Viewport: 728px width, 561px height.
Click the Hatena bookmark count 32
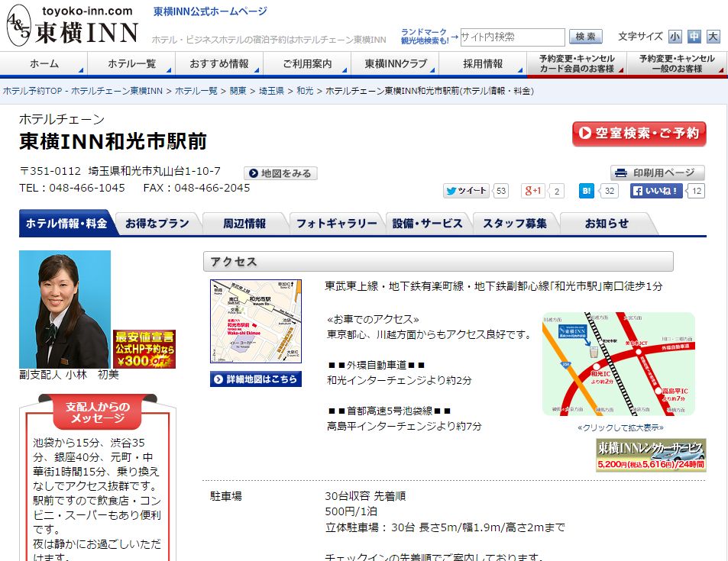[x=610, y=191]
